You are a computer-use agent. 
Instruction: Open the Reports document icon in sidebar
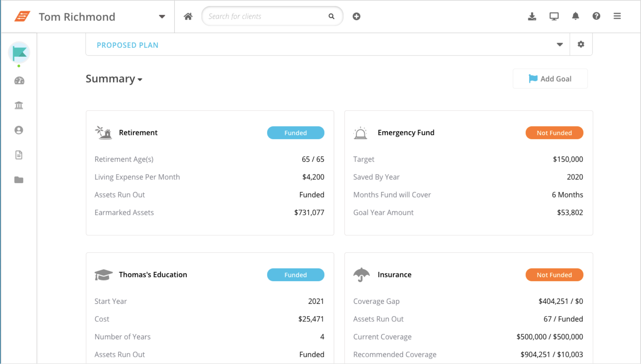(19, 155)
